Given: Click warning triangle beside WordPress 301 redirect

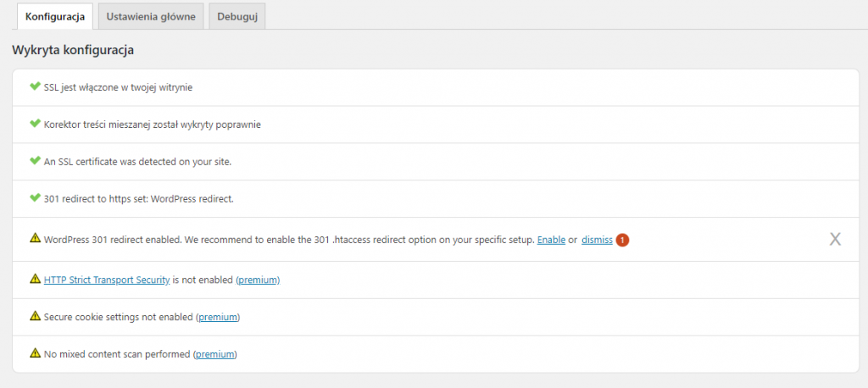Looking at the screenshot, I should 35,240.
